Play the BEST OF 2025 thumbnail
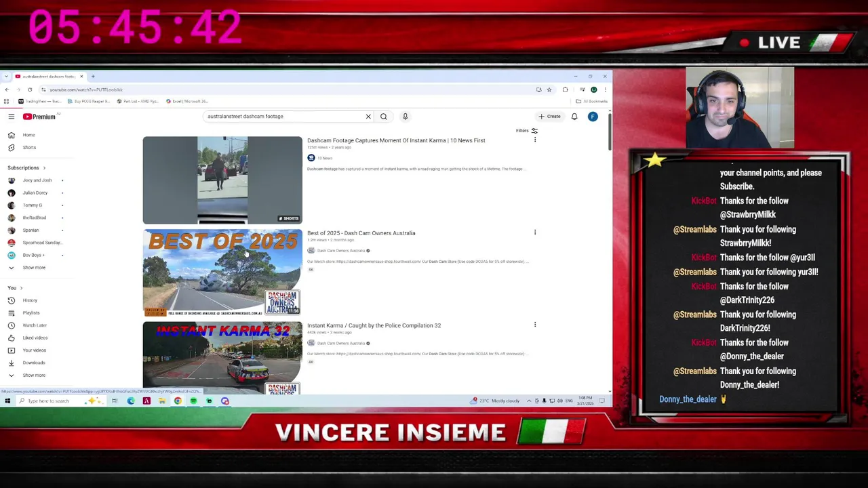868x488 pixels. [222, 272]
